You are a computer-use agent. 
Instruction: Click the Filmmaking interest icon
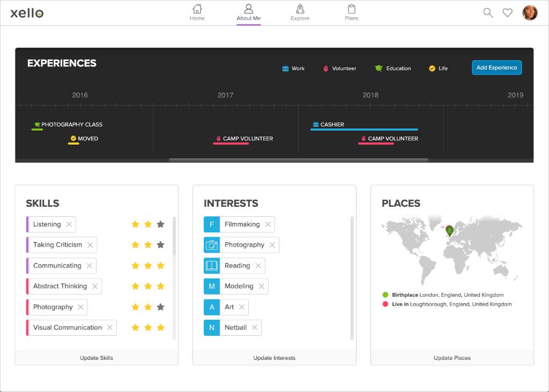point(211,224)
